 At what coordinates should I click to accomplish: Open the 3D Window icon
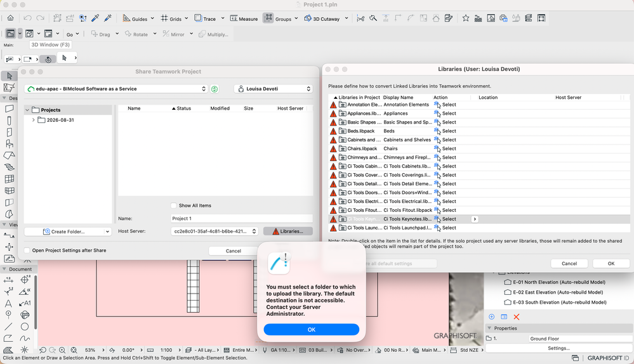tap(29, 34)
